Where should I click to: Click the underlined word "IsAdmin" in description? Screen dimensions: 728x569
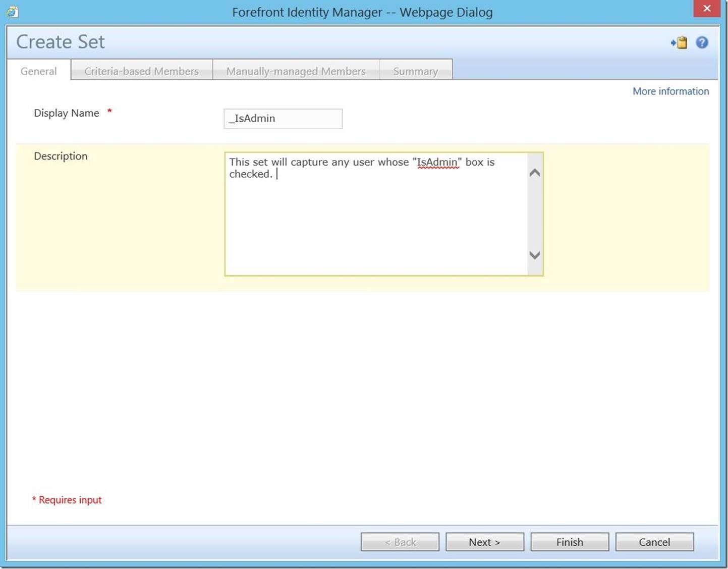(x=437, y=162)
